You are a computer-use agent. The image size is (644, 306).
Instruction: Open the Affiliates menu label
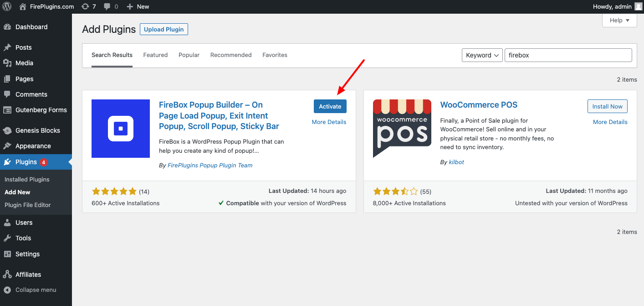coord(28,275)
